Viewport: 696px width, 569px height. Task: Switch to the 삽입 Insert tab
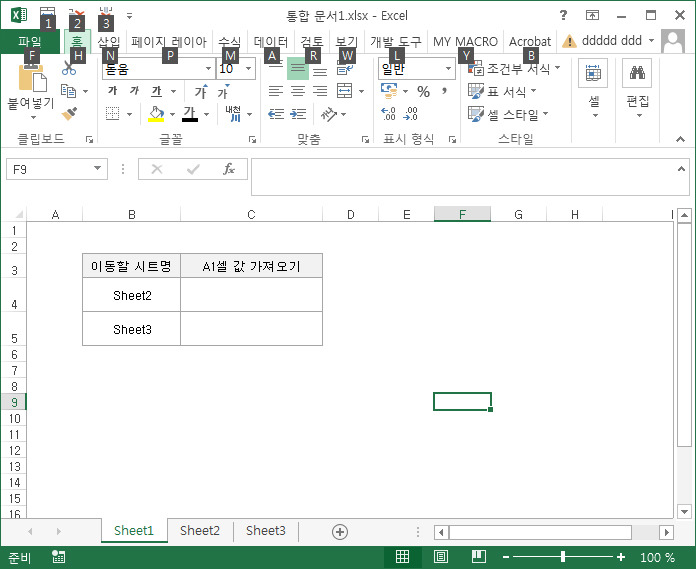pyautogui.click(x=109, y=42)
